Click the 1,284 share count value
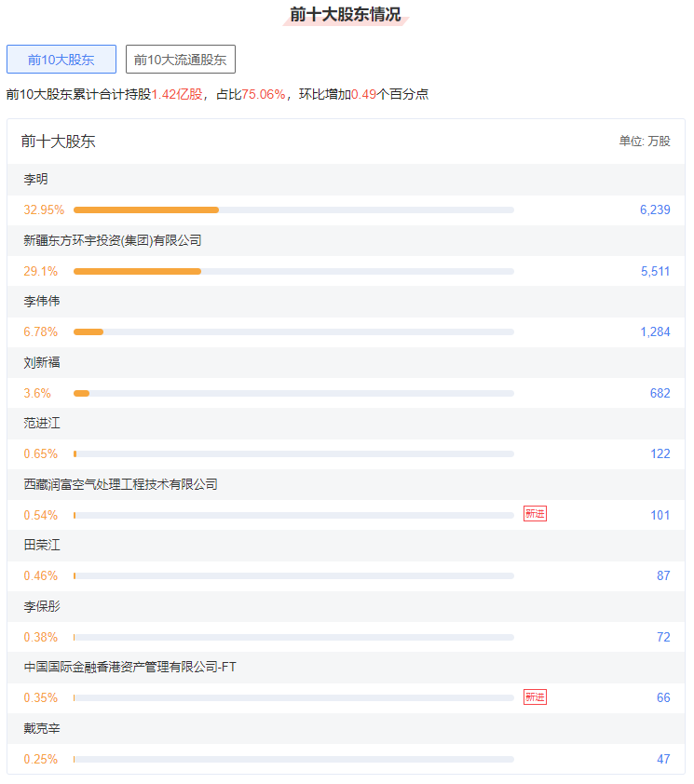This screenshot has height=784, width=694. click(655, 331)
